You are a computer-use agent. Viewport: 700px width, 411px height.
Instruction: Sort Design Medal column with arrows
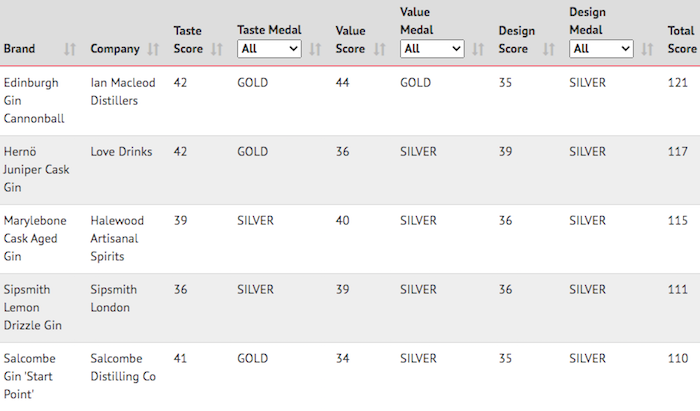647,49
